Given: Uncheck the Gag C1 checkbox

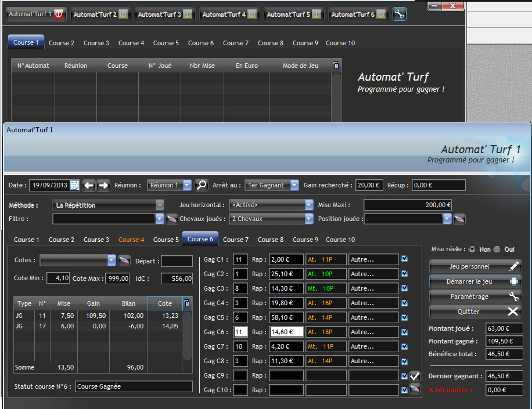Looking at the screenshot, I should [x=405, y=259].
